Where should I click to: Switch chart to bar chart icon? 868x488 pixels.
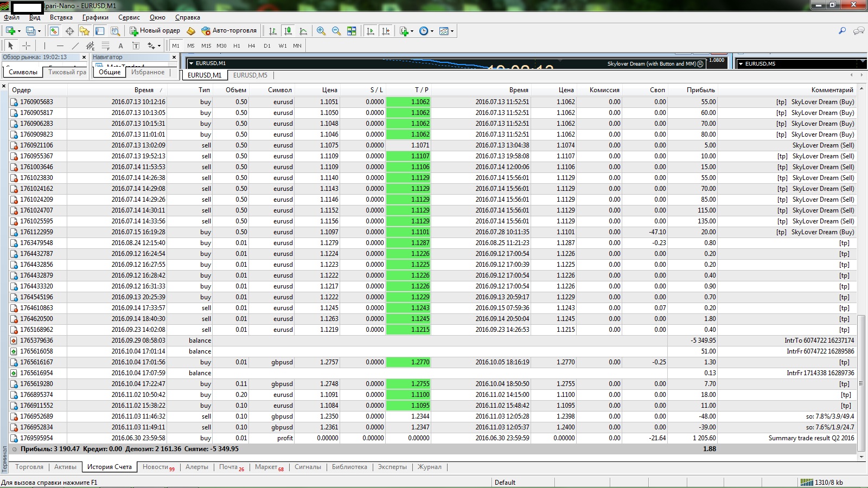coord(273,31)
